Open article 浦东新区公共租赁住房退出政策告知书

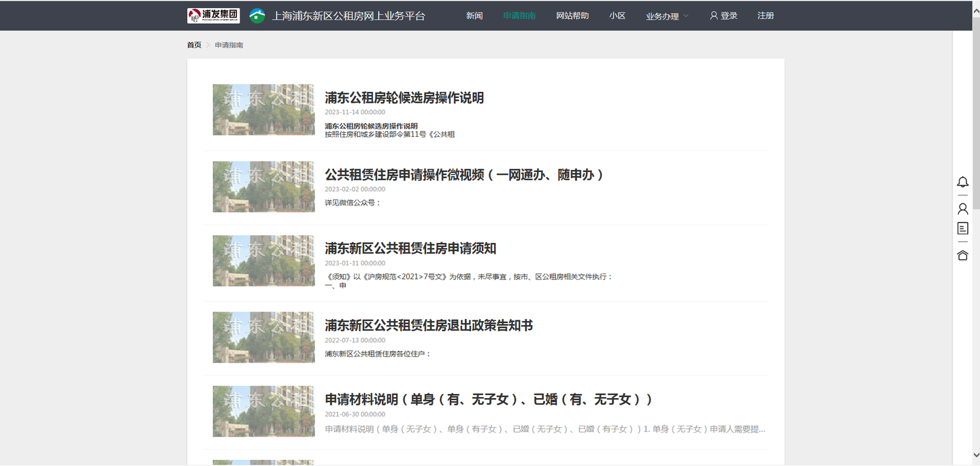(x=429, y=325)
